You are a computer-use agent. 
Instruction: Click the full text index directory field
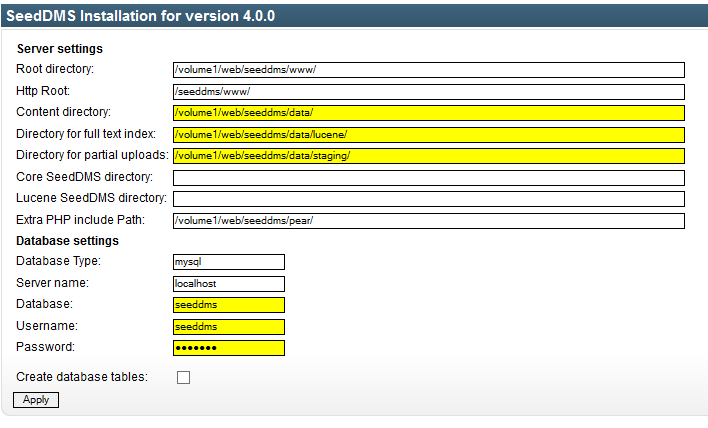point(428,134)
